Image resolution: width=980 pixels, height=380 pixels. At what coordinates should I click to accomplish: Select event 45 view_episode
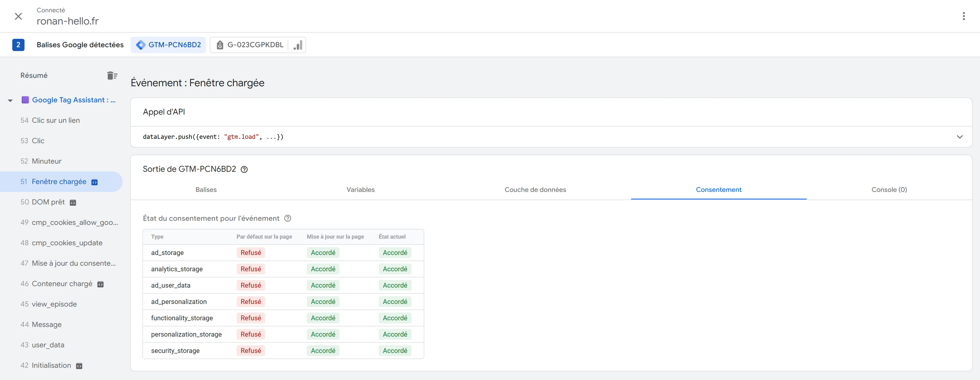[x=61, y=304]
